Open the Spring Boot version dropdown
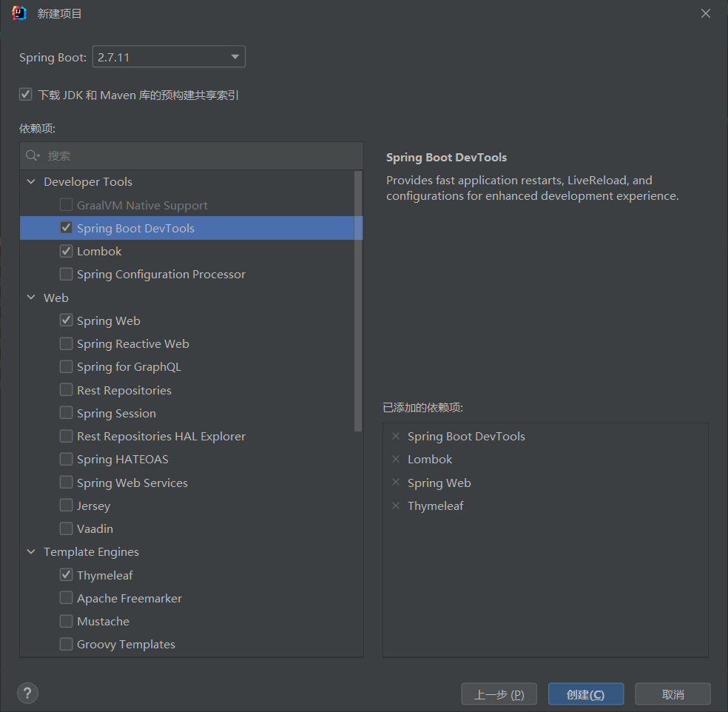728x712 pixels. coord(169,57)
